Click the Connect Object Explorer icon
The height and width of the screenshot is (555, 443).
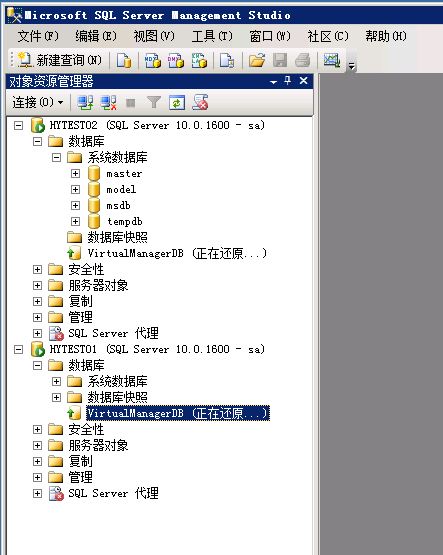tap(85, 103)
